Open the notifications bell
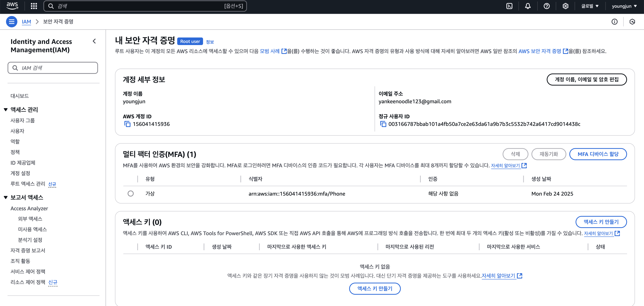 pyautogui.click(x=528, y=6)
